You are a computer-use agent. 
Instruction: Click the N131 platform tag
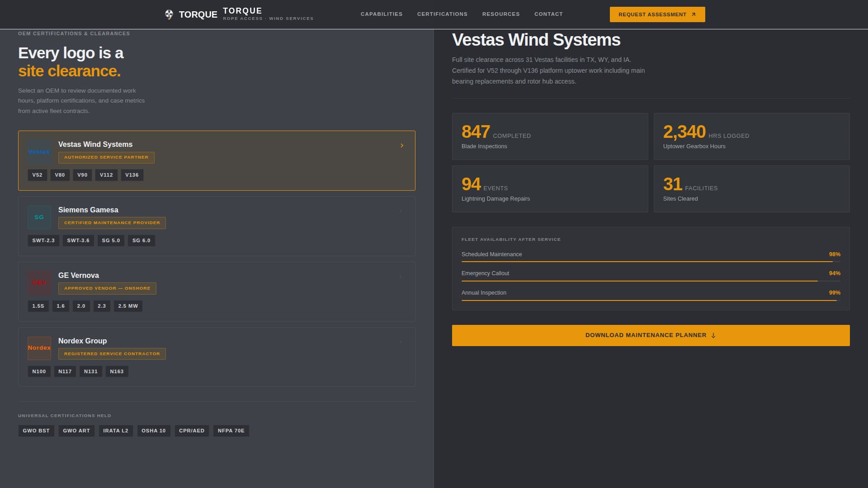[91, 372]
